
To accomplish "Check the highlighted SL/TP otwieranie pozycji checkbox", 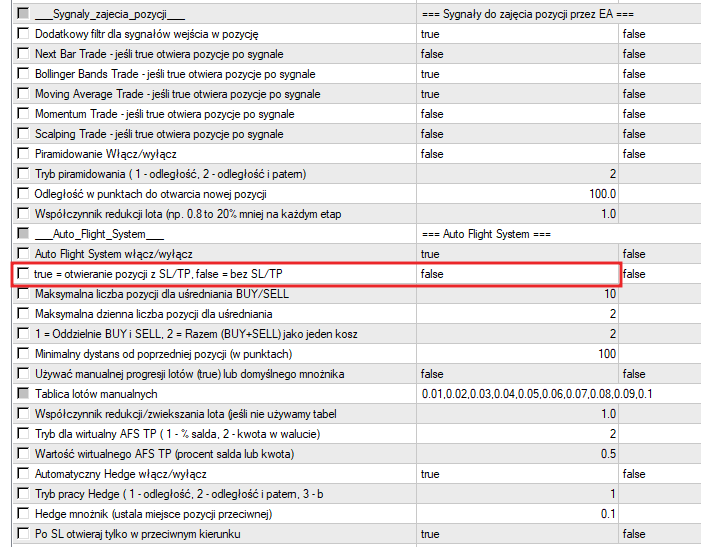I will pos(24,274).
